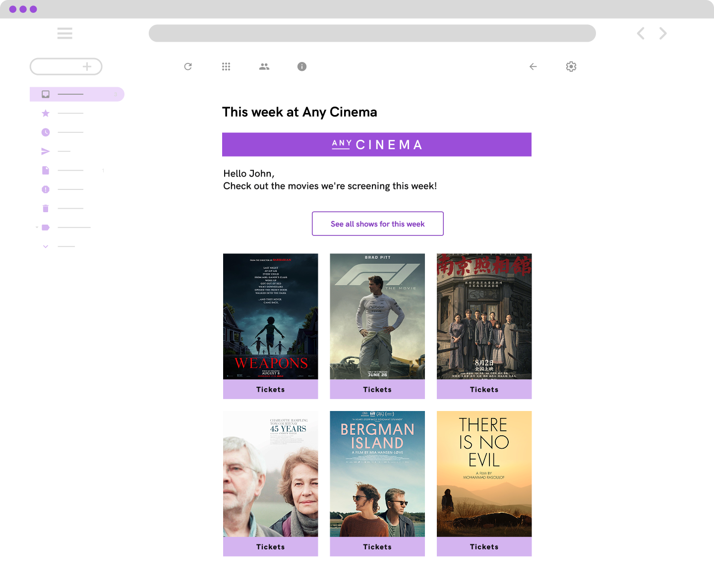Click Tickets under There Is No Evil poster

pos(484,547)
